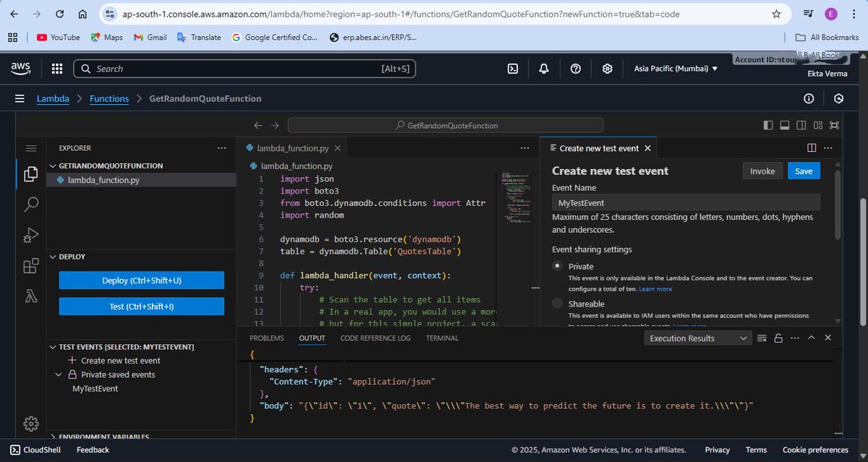Switch to the CODE REFERENCE LOG tab
This screenshot has width=868, height=462.
coord(375,338)
